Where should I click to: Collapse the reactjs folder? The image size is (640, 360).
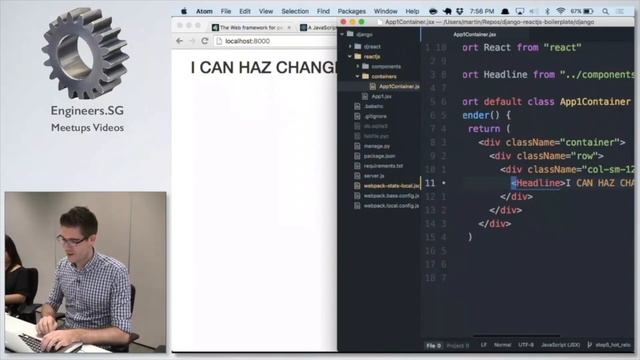350,56
